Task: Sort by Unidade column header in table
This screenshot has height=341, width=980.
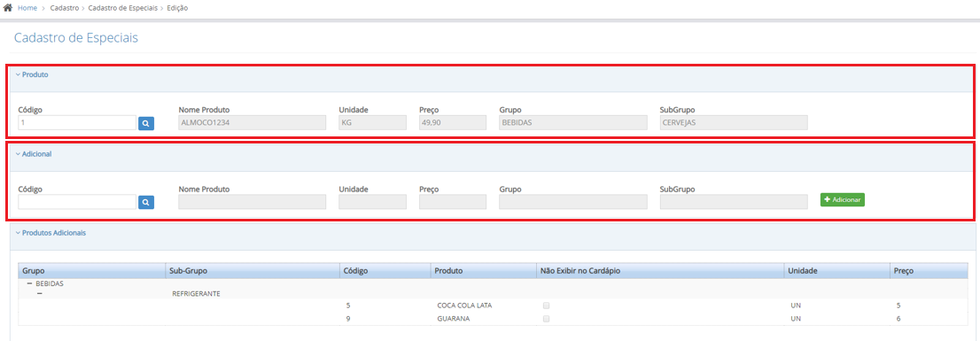Action: [x=836, y=271]
